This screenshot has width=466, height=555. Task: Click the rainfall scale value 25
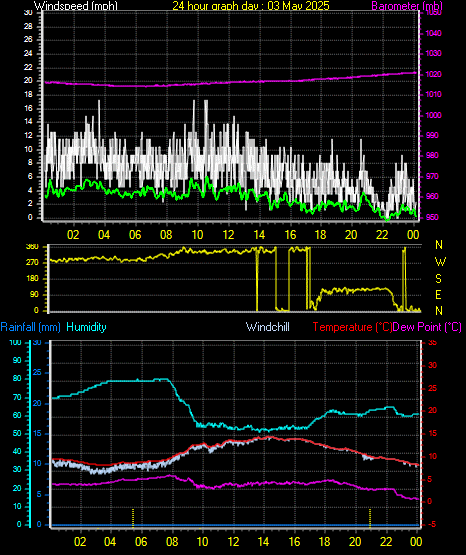coord(37,373)
